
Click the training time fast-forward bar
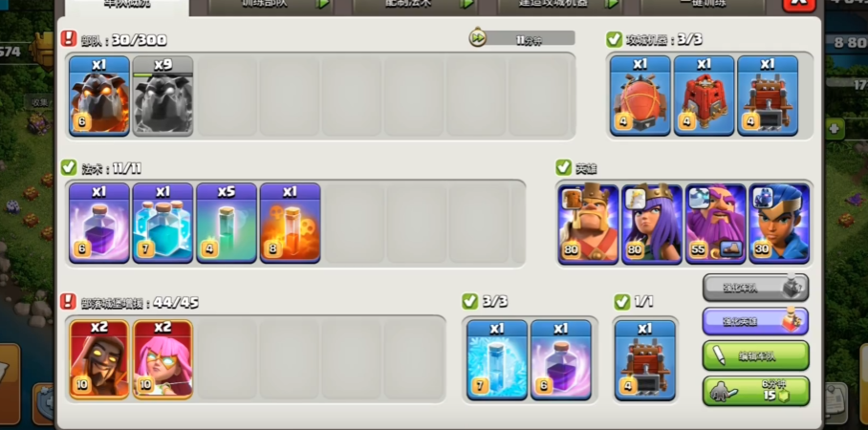[521, 38]
